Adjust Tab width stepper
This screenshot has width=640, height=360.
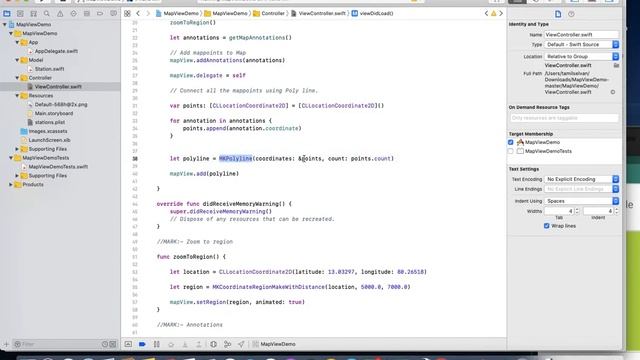coord(577,211)
